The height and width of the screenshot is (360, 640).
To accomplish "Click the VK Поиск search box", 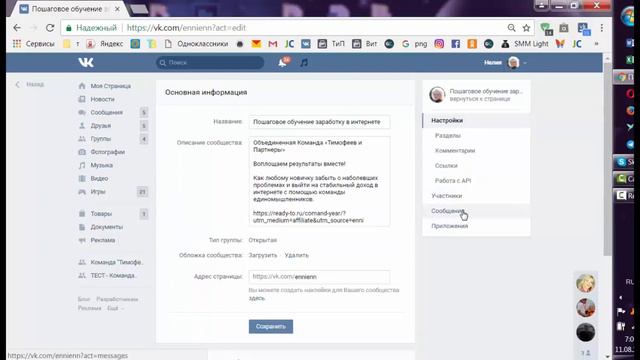I will 210,62.
